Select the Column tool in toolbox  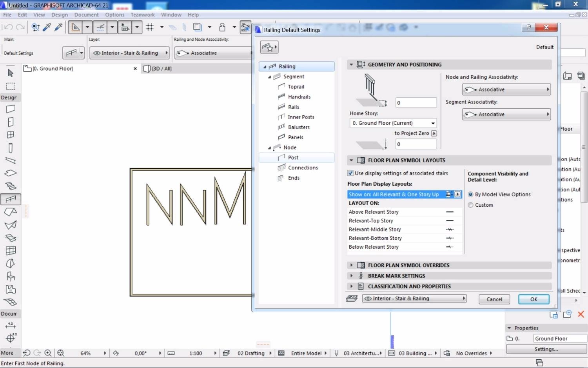pyautogui.click(x=11, y=148)
